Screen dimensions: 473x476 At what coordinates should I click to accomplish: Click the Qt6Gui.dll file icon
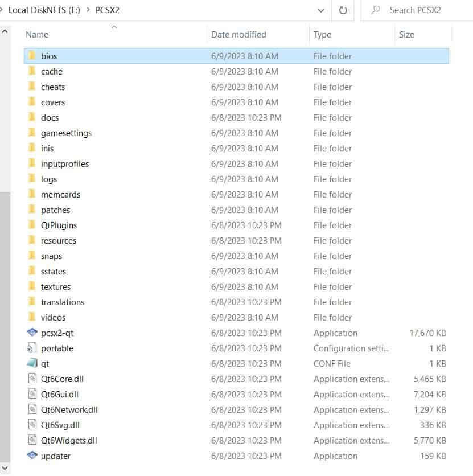pos(32,394)
